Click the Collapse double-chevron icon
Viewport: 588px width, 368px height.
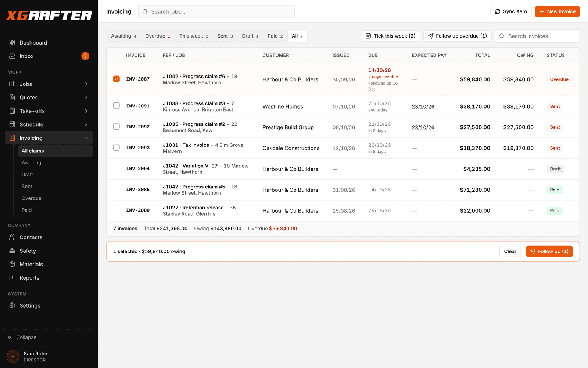click(x=10, y=337)
